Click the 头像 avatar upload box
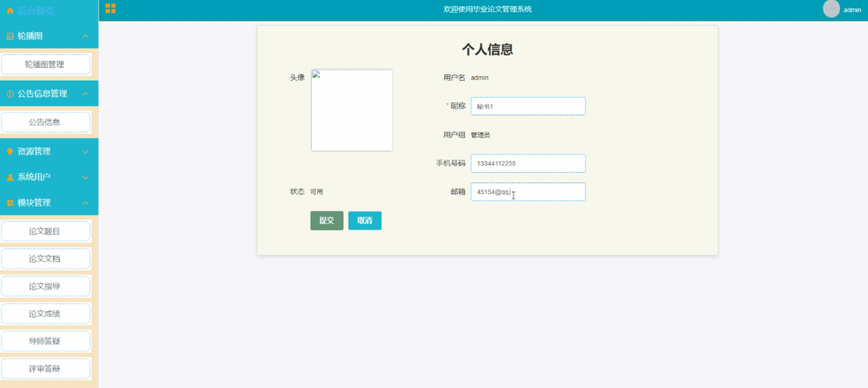 (x=352, y=110)
